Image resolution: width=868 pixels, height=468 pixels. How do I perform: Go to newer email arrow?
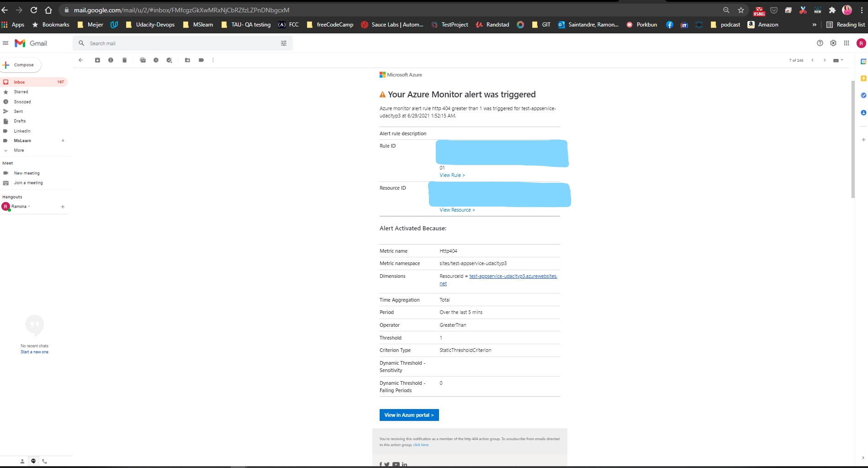point(812,60)
